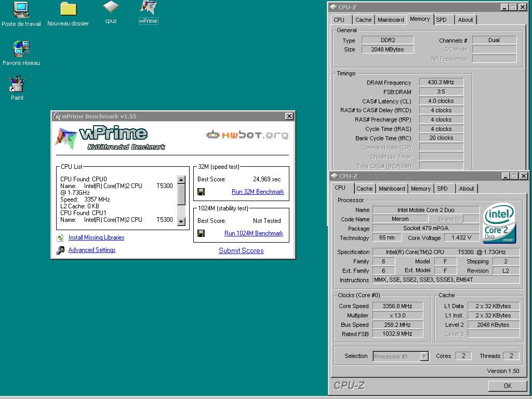Click the FSB:DRAM 3:5 value
This screenshot has height=399, width=532.
pyautogui.click(x=441, y=91)
